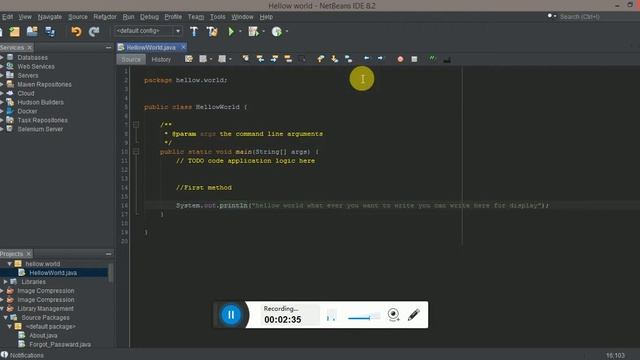The image size is (640, 360).
Task: Click the Uncomment icon in editor toolbar
Action: (447, 60)
